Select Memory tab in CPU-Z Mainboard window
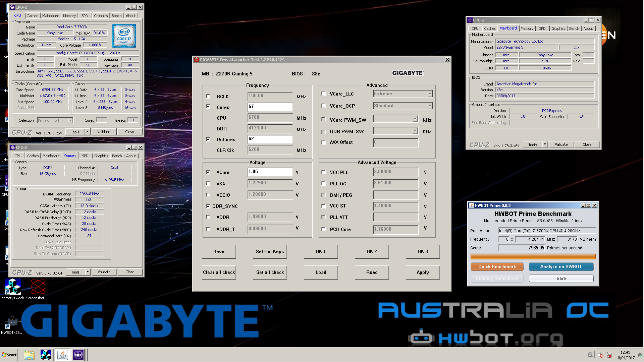644x362 pixels. click(x=527, y=28)
